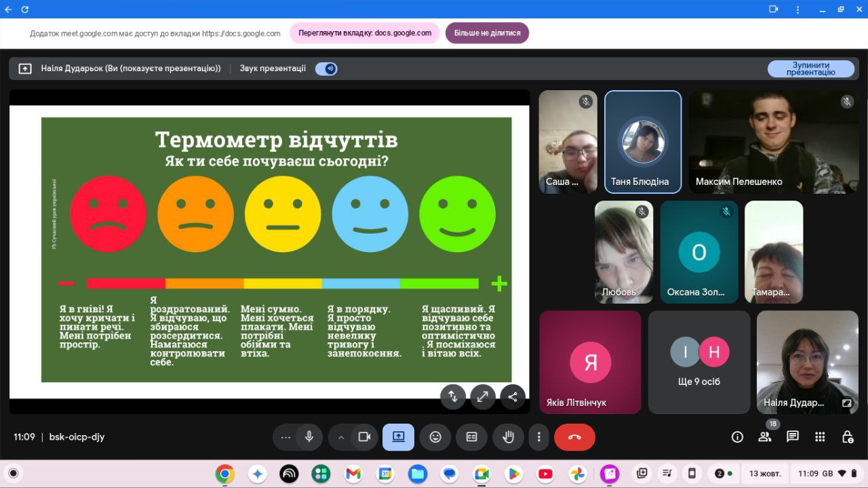Open the 'Ще 9 осіб' tile

click(x=699, y=363)
